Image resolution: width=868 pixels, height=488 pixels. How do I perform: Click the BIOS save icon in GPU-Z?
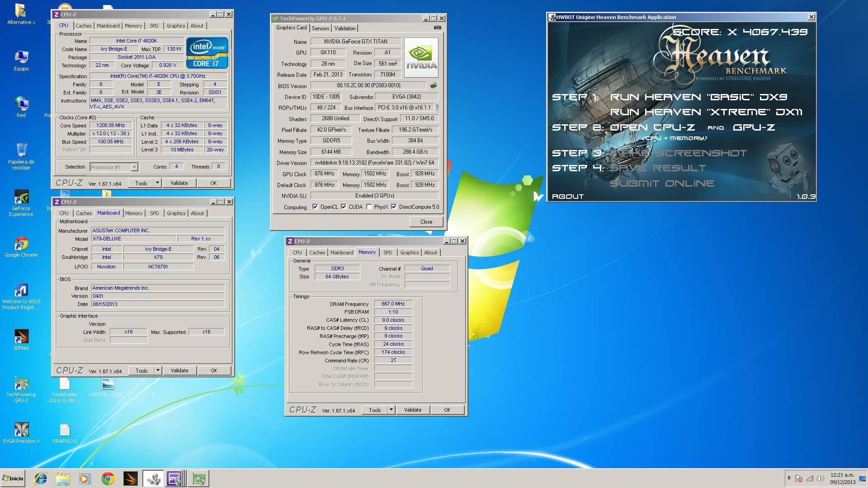click(433, 85)
